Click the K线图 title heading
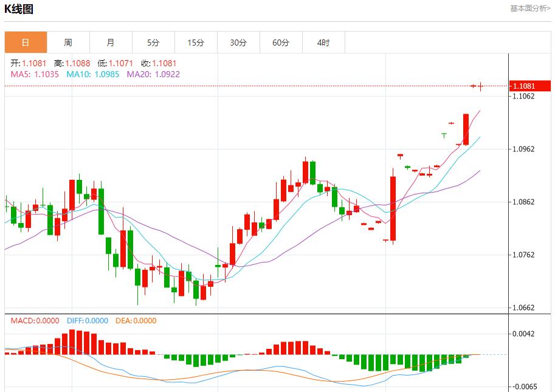Screen dimensions: 555x392 pyautogui.click(x=19, y=9)
